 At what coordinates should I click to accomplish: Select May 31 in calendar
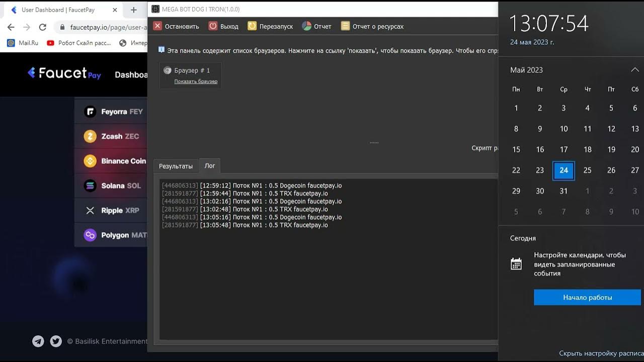[563, 191]
